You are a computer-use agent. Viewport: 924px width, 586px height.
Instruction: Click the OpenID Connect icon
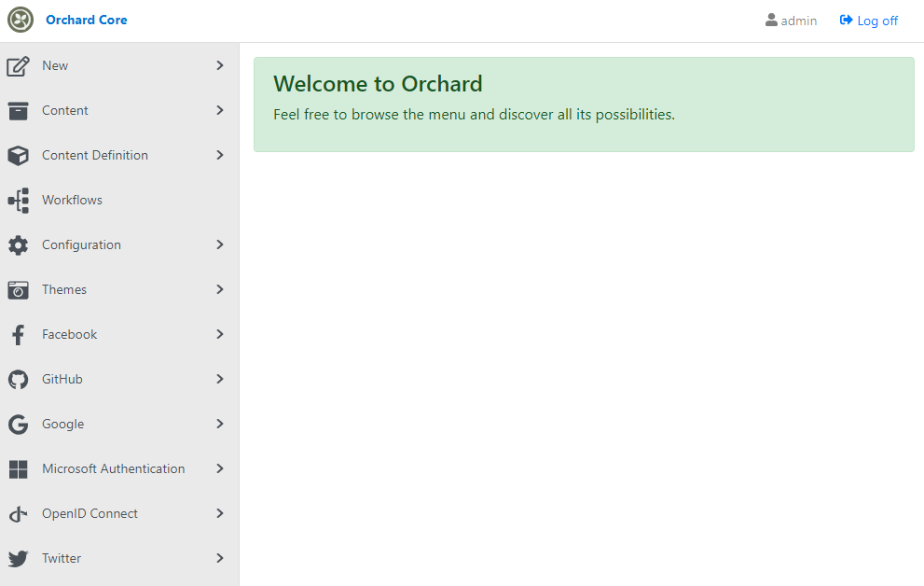point(19,514)
